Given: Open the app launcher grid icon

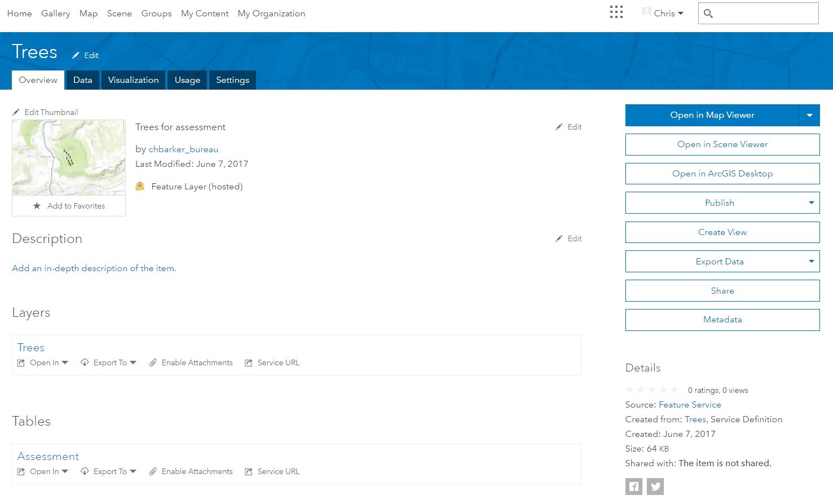Looking at the screenshot, I should tap(616, 12).
